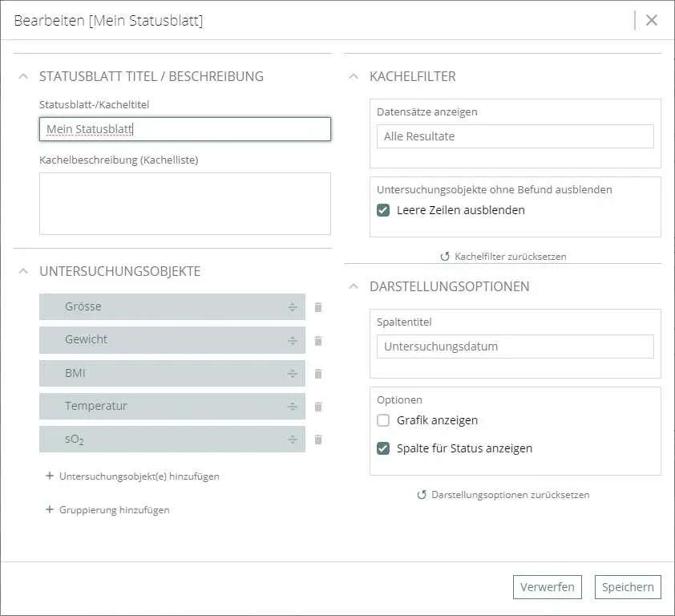675x616 pixels.
Task: Delete the BMI examination object
Action: tap(318, 374)
